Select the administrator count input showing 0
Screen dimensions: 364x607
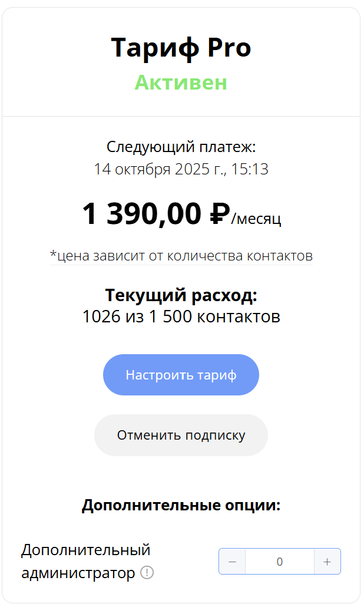(x=279, y=561)
